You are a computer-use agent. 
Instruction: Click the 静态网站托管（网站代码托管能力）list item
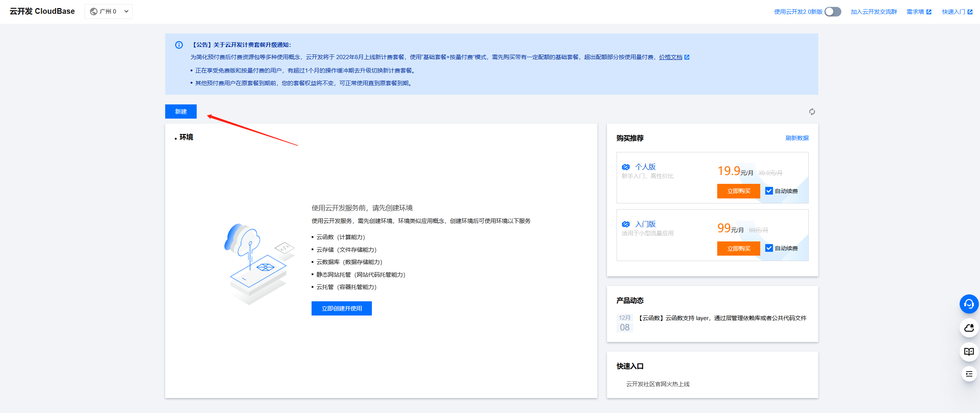pyautogui.click(x=361, y=275)
